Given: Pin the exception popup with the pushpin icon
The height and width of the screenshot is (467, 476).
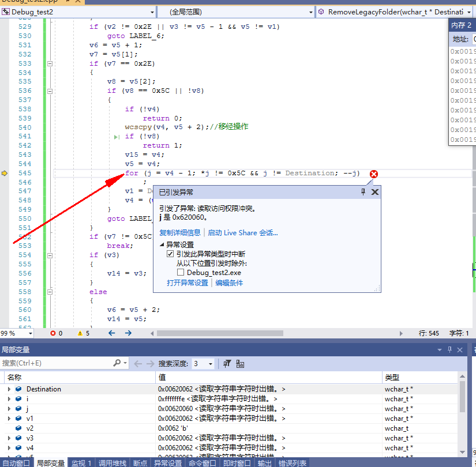Looking at the screenshot, I should coord(363,192).
